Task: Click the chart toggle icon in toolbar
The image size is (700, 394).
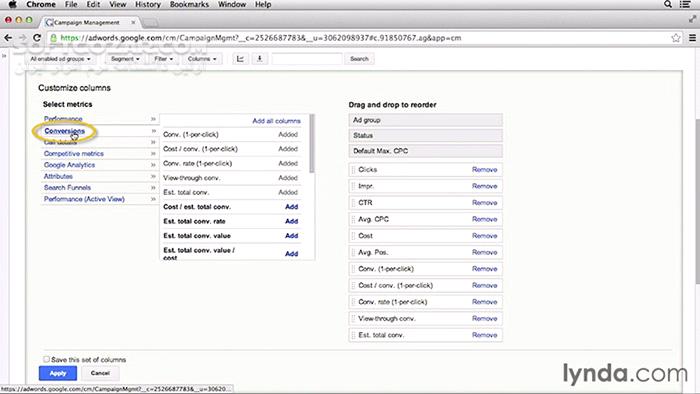Action: tap(240, 58)
